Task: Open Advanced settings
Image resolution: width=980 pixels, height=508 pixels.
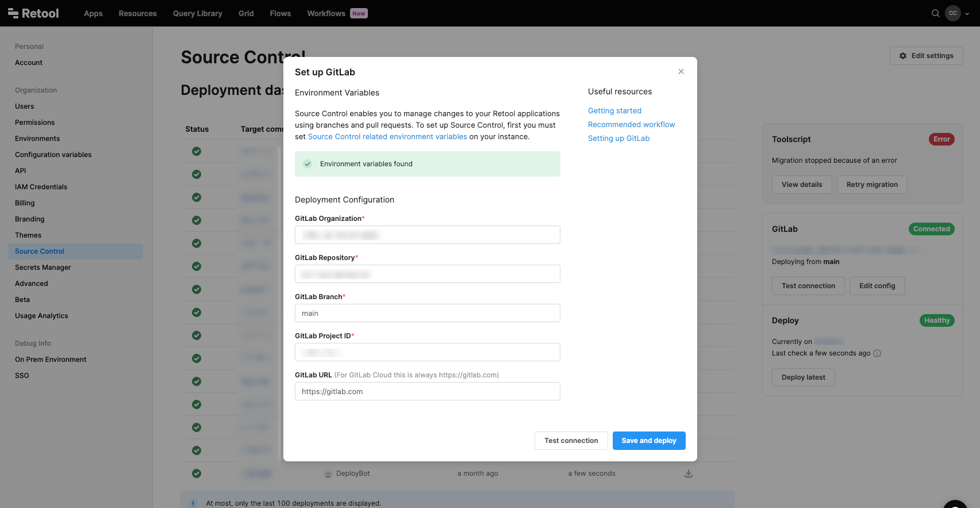Action: pos(32,284)
